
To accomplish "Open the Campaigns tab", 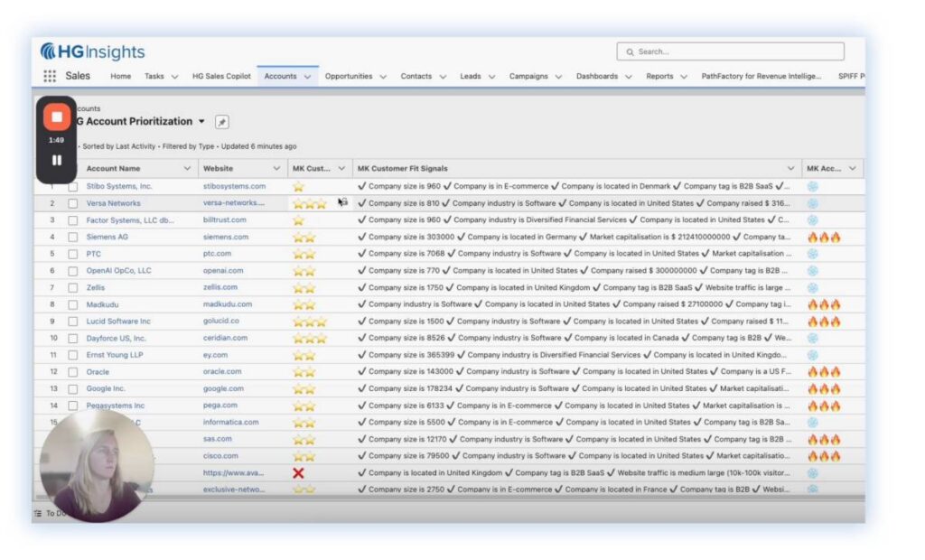I will (528, 76).
